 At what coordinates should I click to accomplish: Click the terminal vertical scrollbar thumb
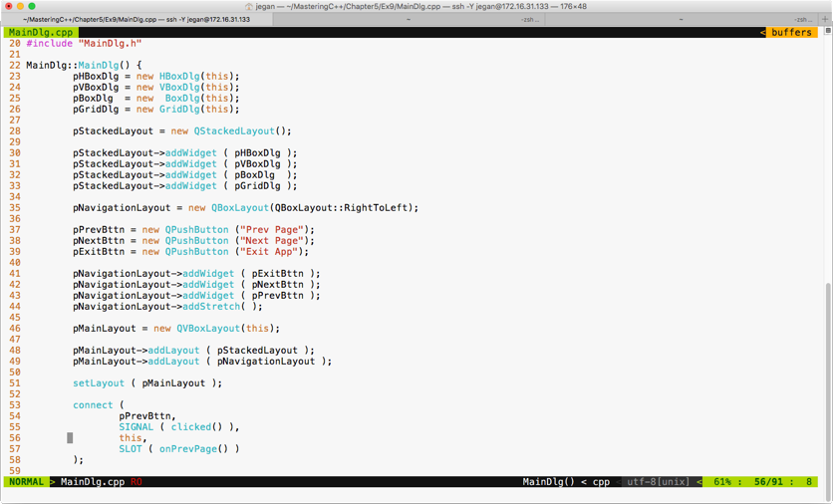(827, 378)
